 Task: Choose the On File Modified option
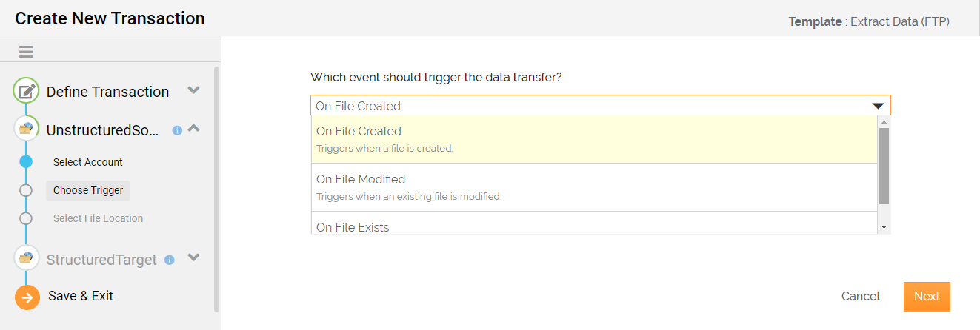click(594, 187)
